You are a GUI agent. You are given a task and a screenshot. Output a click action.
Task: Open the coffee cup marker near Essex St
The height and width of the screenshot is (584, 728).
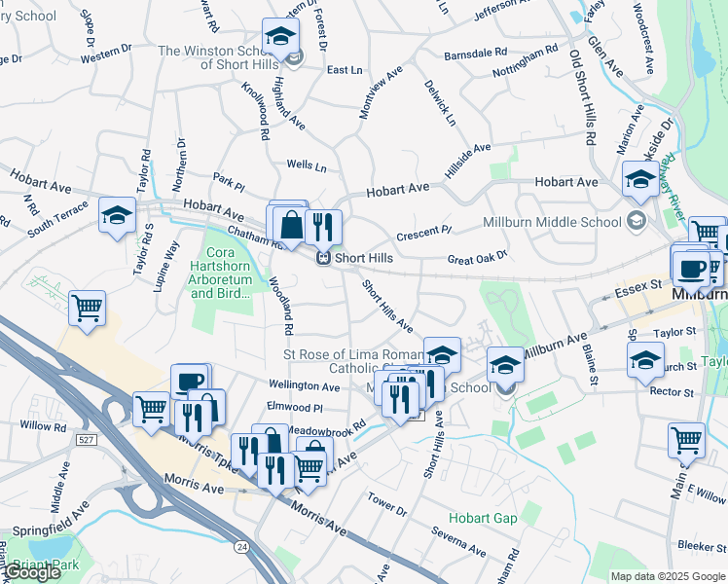[x=691, y=273]
